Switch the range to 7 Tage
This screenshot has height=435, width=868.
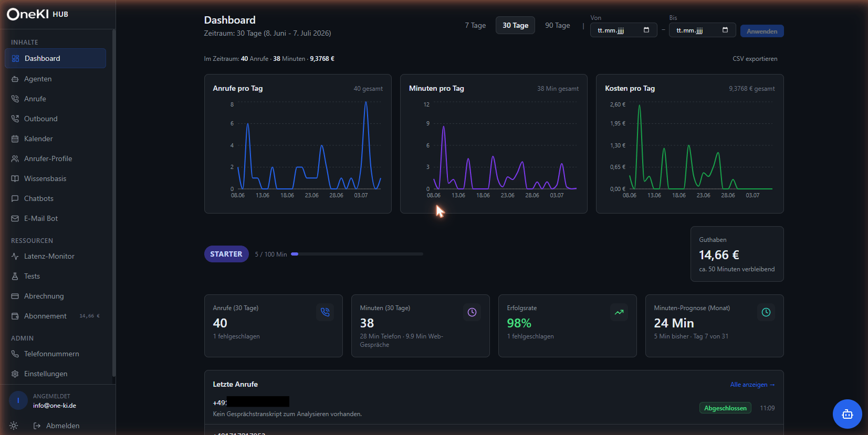[475, 25]
